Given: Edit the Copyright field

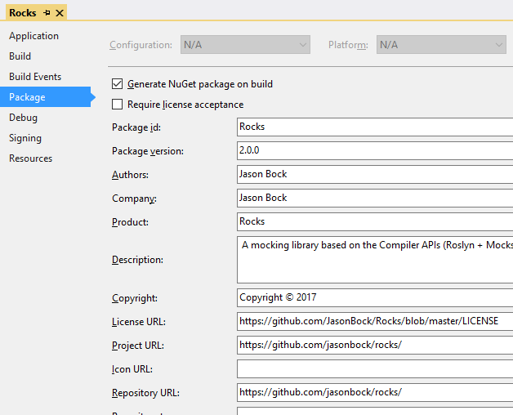Looking at the screenshot, I should [375, 297].
